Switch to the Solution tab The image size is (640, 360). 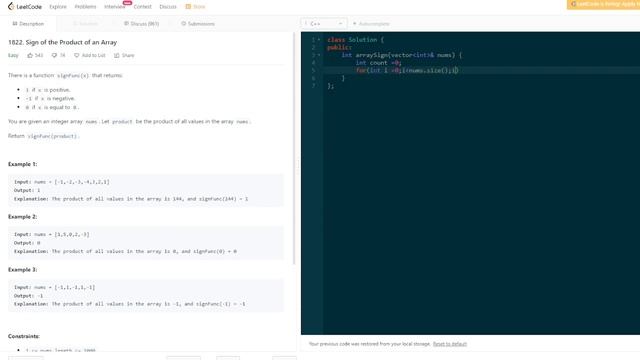tap(86, 24)
